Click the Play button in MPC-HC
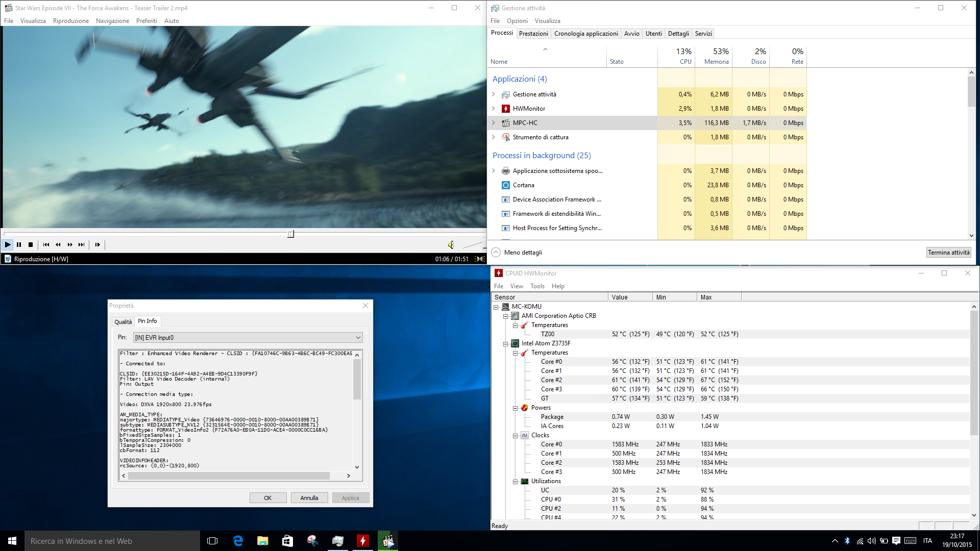The image size is (980, 551). pyautogui.click(x=8, y=245)
